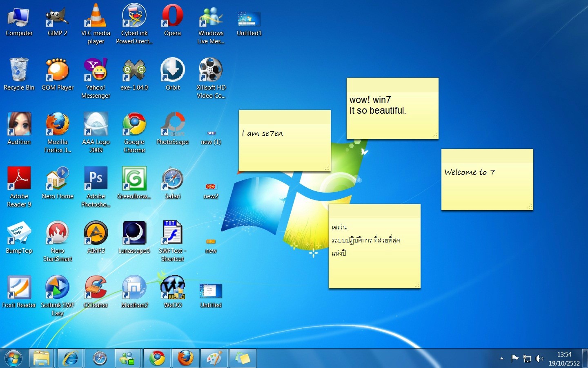Screen dimensions: 588x368
Task: Launch Internet Explorer from the taskbar
Action: point(70,358)
